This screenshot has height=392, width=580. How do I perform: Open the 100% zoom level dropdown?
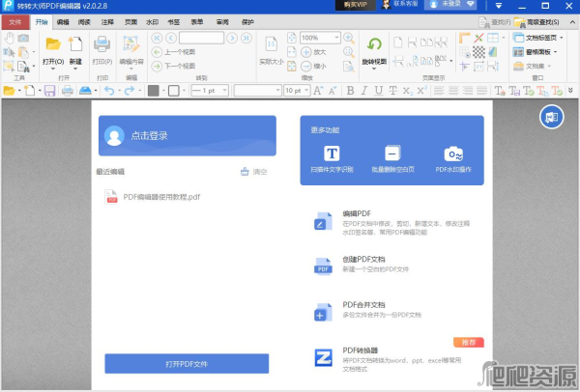336,38
